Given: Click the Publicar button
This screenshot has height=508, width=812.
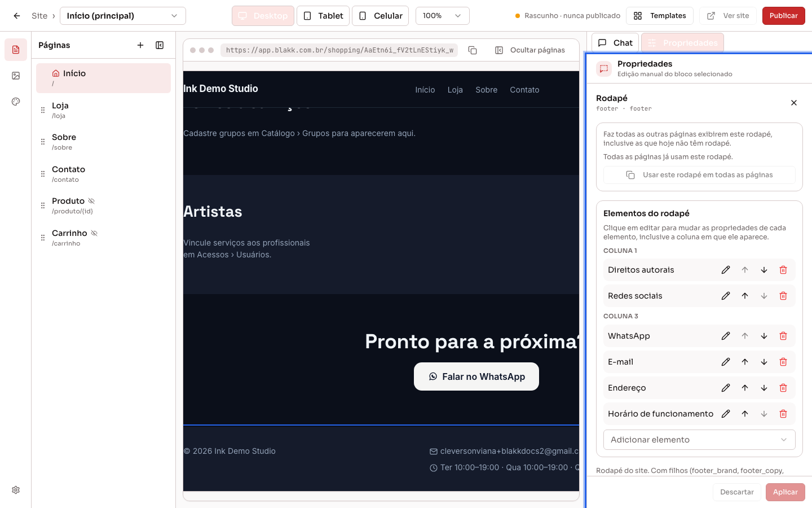Looking at the screenshot, I should (x=784, y=16).
